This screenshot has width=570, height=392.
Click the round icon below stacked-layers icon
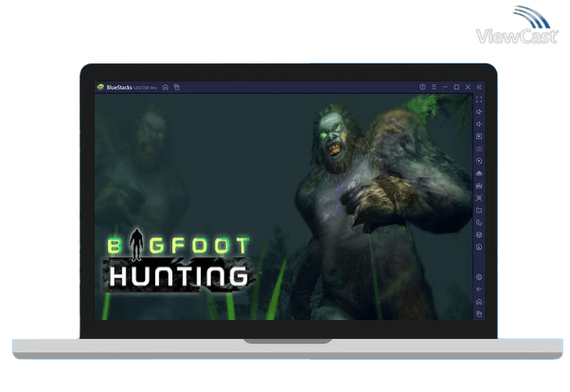click(x=479, y=247)
